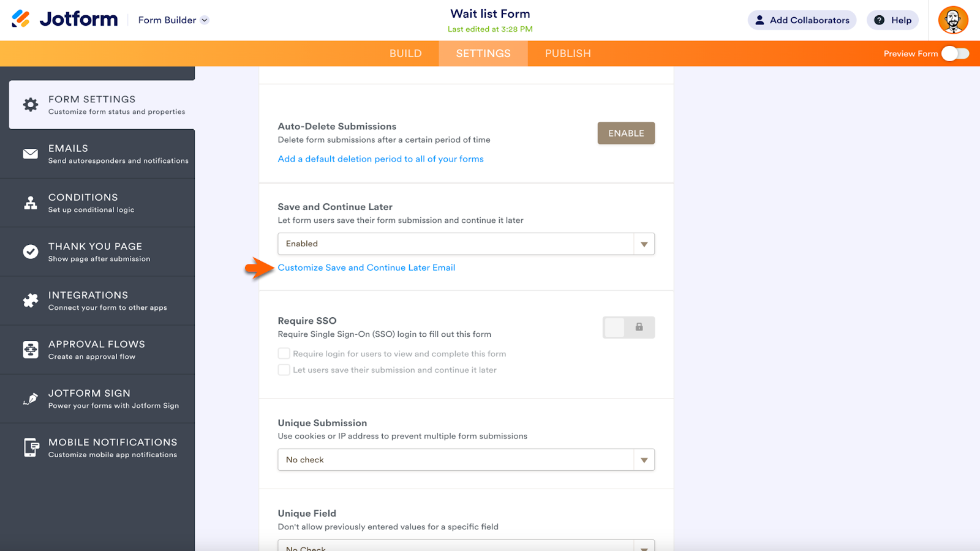The height and width of the screenshot is (551, 980).
Task: Click the Mobile Notifications phone icon
Action: click(31, 448)
